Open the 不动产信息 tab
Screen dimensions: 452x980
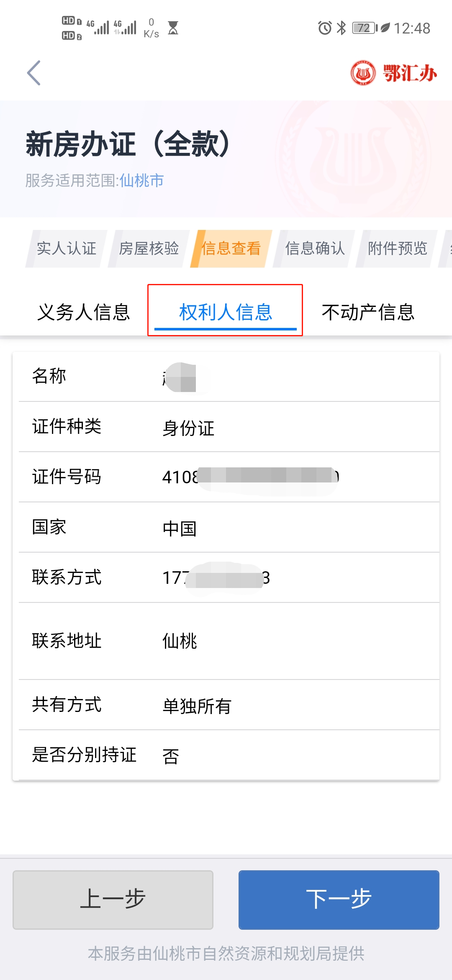(x=368, y=312)
